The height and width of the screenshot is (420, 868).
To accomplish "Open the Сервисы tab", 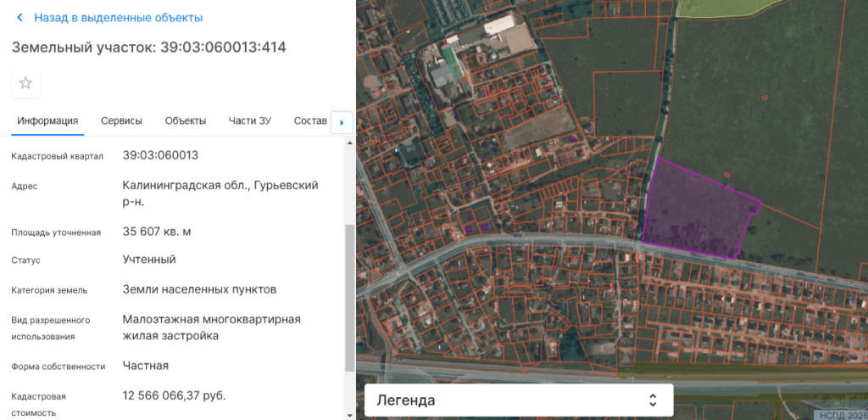I will (x=121, y=120).
